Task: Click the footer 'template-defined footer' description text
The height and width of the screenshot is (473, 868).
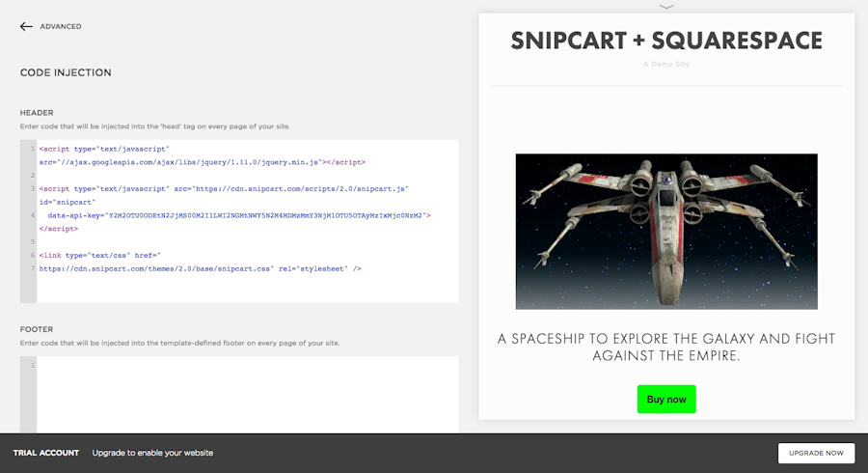Action: (x=180, y=343)
